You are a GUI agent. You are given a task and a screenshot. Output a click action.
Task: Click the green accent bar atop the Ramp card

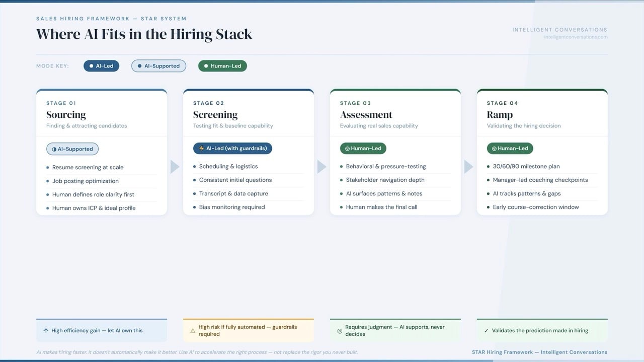pos(542,91)
